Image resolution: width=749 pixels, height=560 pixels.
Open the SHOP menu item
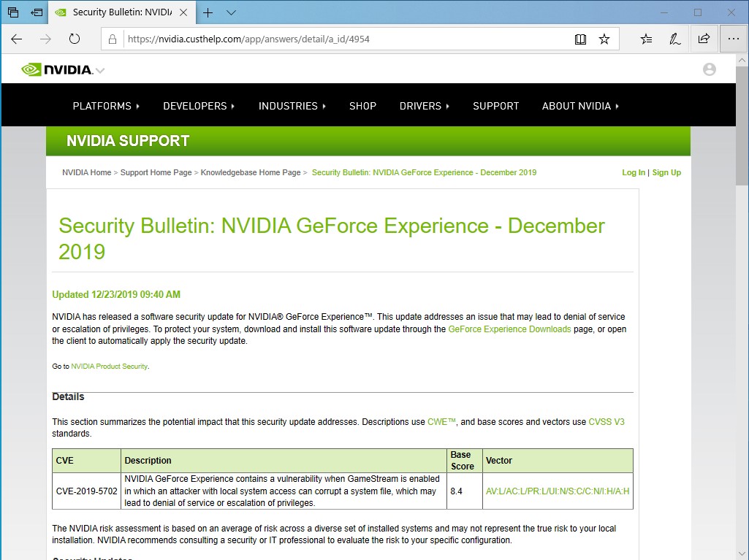362,106
